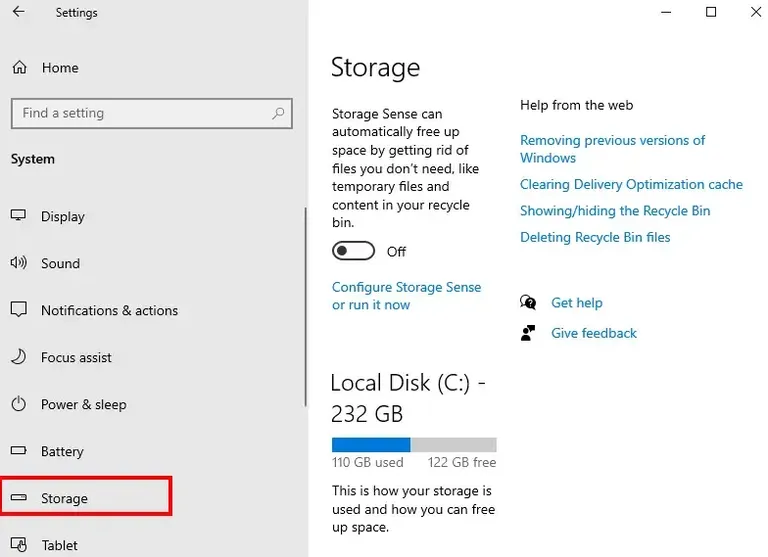768x557 pixels.
Task: Click the Local Disk C: usage bar
Action: 414,445
